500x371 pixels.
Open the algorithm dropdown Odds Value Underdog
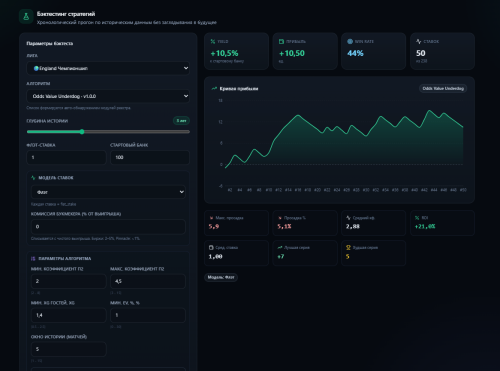pos(108,96)
